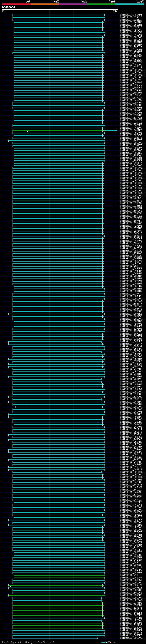
Task: Select hit UniRef100_C6TJG9
Action: (x=131, y=286)
